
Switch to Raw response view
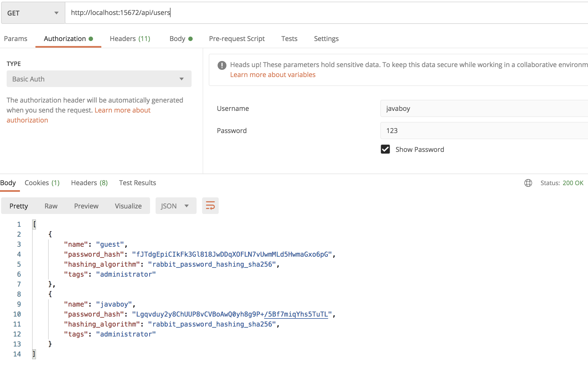point(51,206)
